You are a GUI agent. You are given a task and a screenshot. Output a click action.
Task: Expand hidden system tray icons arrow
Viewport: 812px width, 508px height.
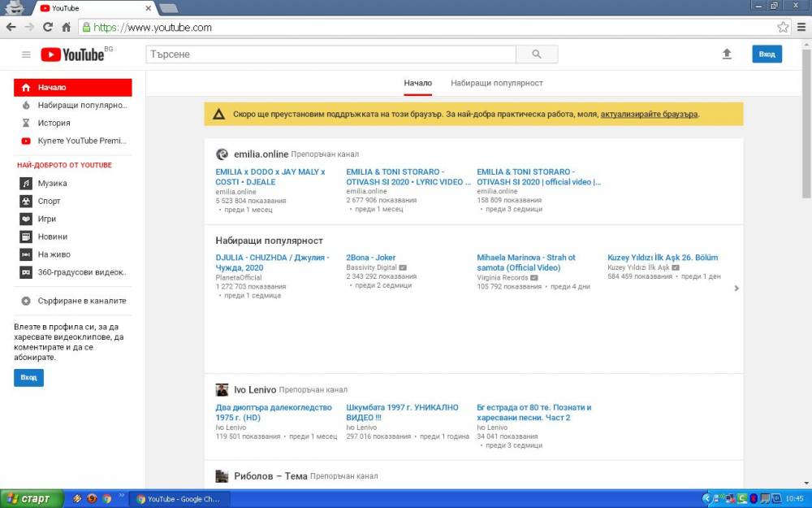coord(706,499)
